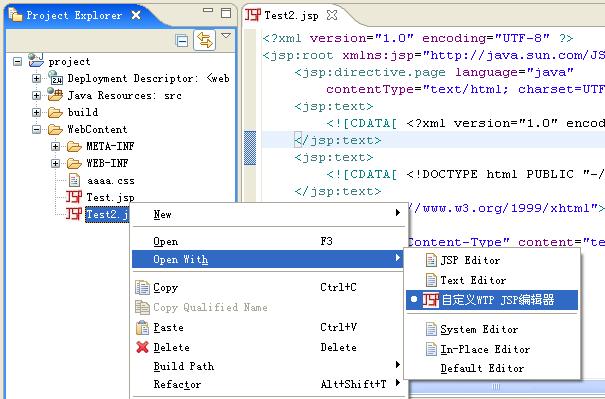Open the Project Explorer view menu triangle
The height and width of the screenshot is (399, 605).
click(x=226, y=36)
